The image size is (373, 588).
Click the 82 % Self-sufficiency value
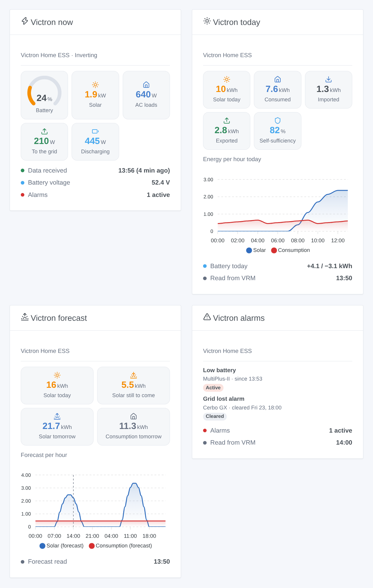click(278, 130)
